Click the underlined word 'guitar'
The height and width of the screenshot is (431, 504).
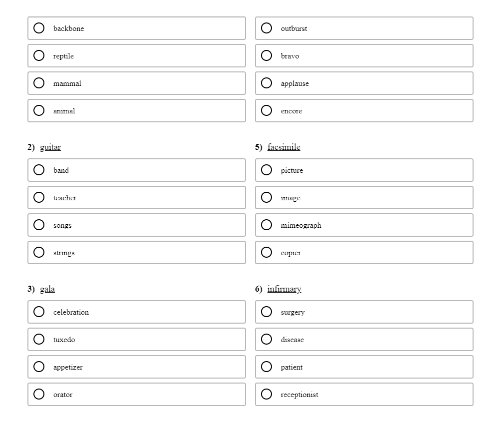tap(50, 147)
